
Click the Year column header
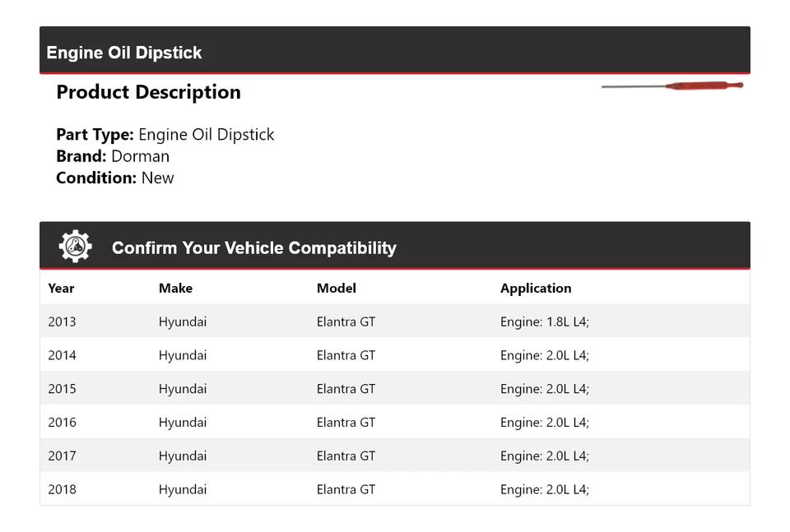(61, 289)
